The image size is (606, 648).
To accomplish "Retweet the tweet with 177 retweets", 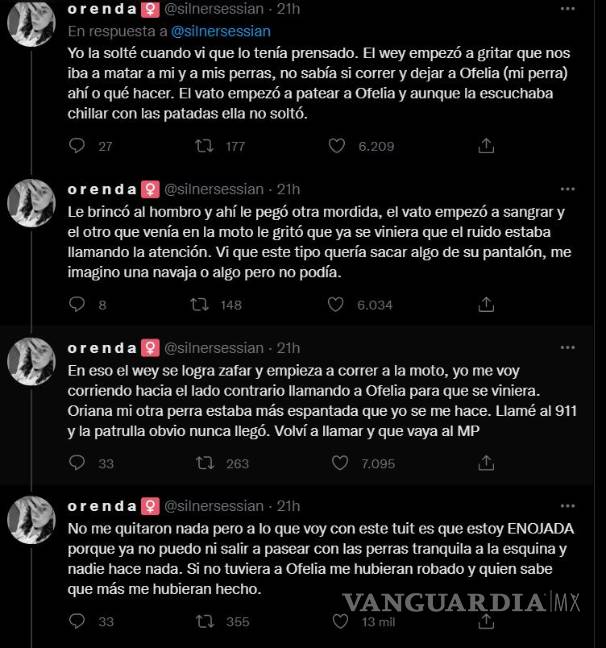I will pos(204,146).
